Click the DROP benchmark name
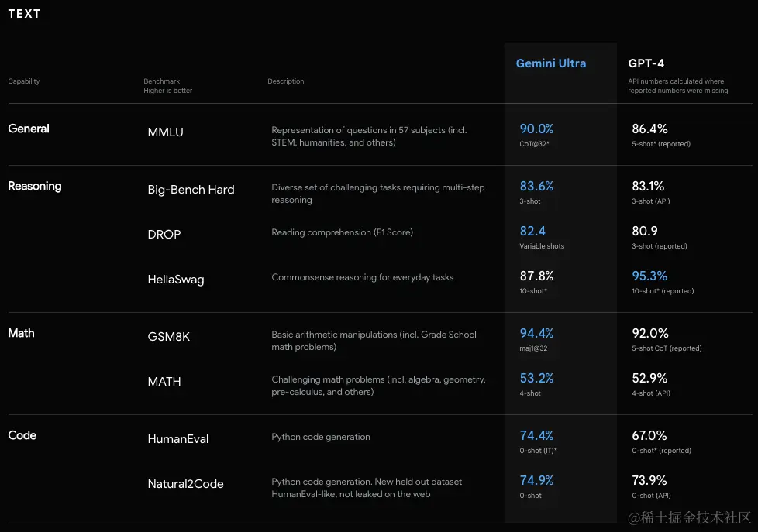 pyautogui.click(x=164, y=235)
